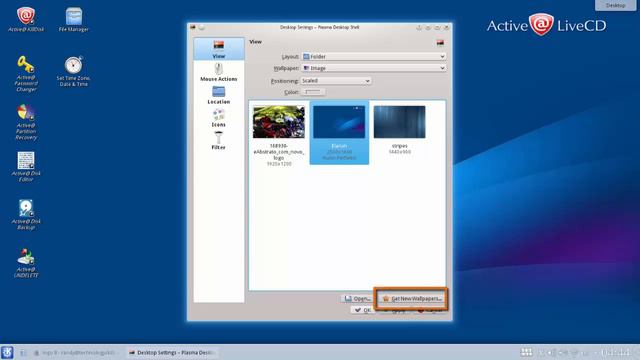Viewport: 640px width, 360px height.
Task: Confirm with the OK button
Action: pos(363,310)
